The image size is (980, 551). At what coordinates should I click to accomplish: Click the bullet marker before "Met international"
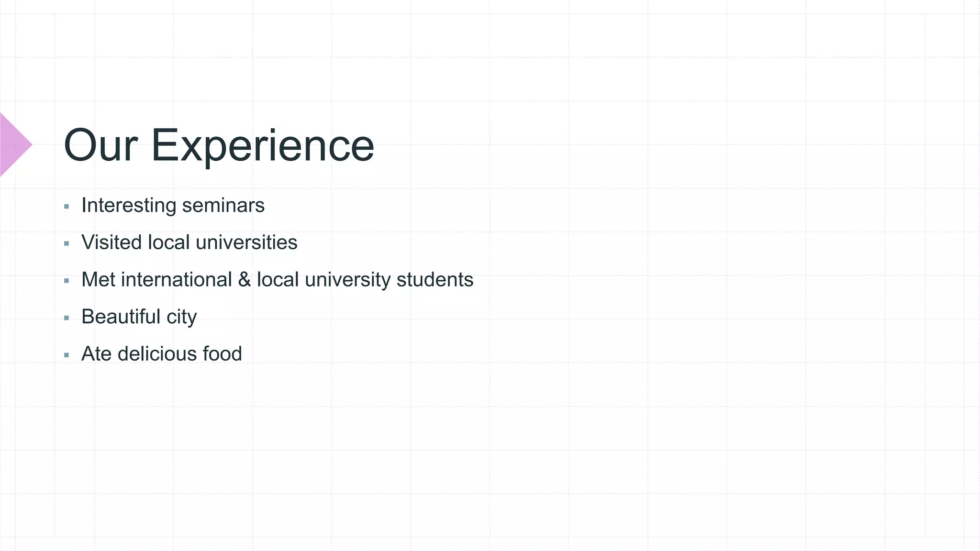pos(67,281)
